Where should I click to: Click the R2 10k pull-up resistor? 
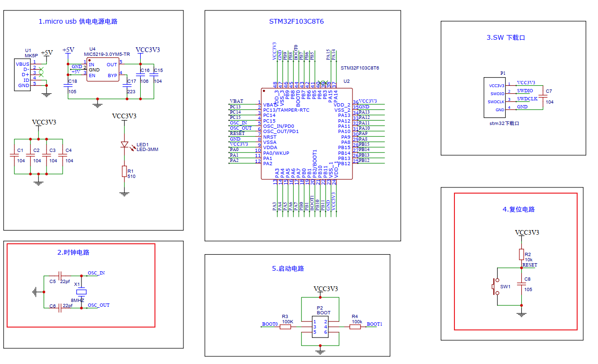point(521,254)
